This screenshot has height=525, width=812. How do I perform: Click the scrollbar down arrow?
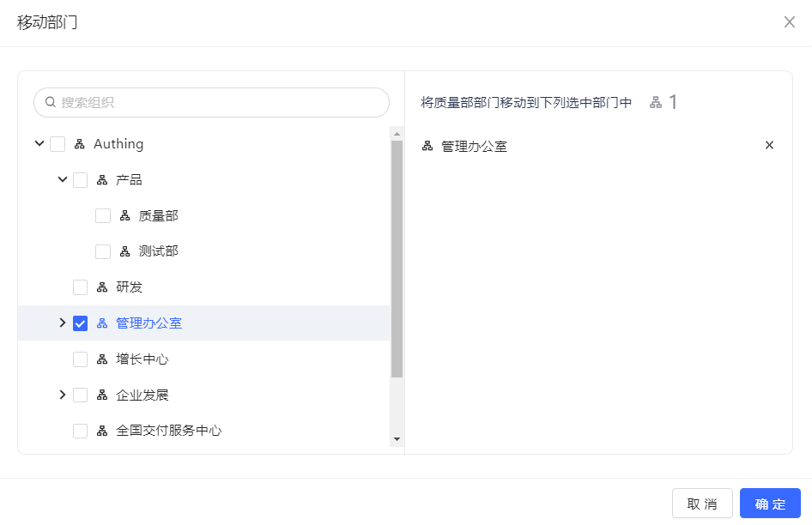pyautogui.click(x=397, y=439)
